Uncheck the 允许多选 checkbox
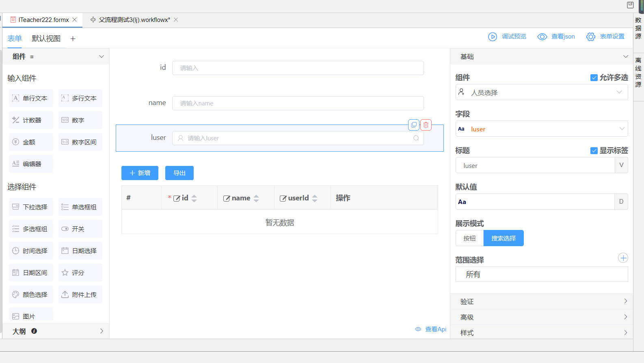The image size is (644, 363). 594,78
